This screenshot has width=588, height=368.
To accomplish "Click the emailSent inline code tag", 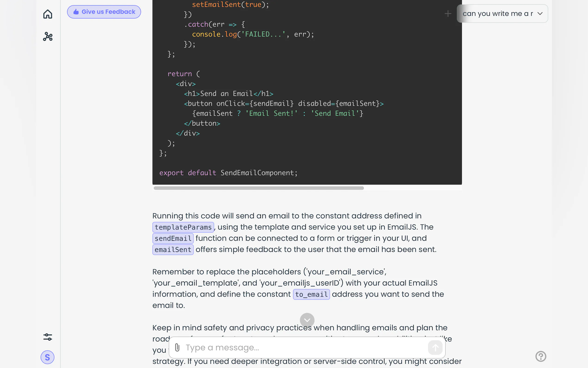I will click(x=173, y=250).
